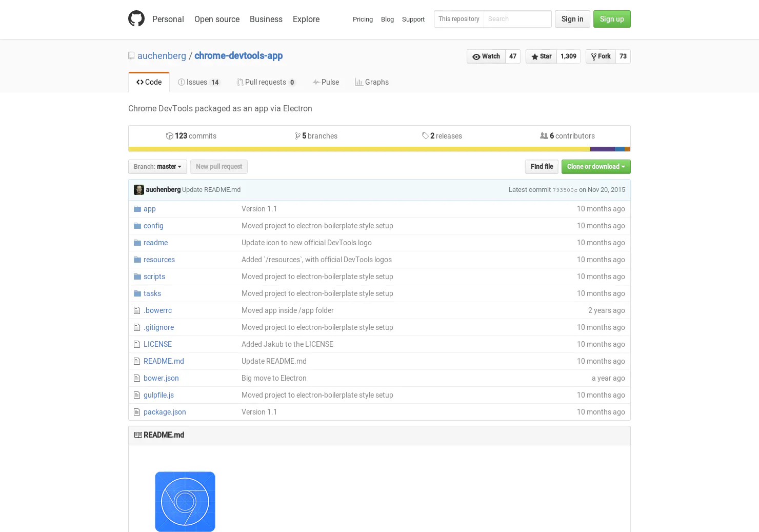Open the Update README.md commit message in header

(211, 190)
